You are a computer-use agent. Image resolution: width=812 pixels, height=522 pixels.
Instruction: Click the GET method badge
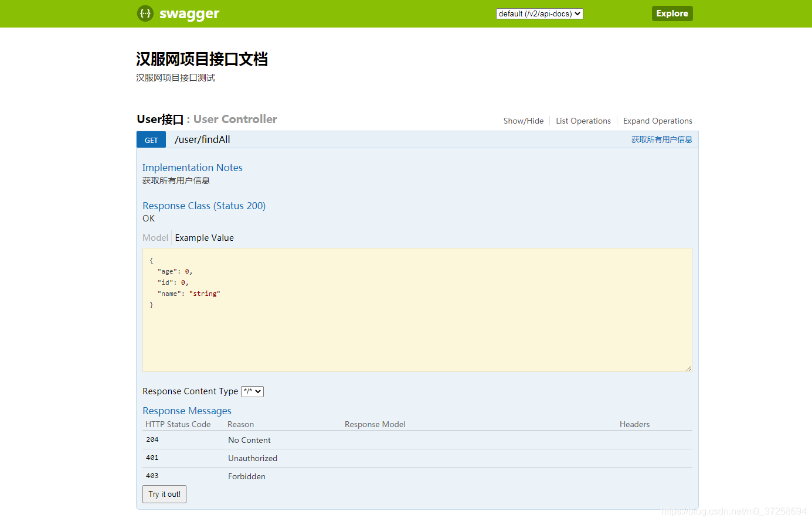click(x=151, y=140)
